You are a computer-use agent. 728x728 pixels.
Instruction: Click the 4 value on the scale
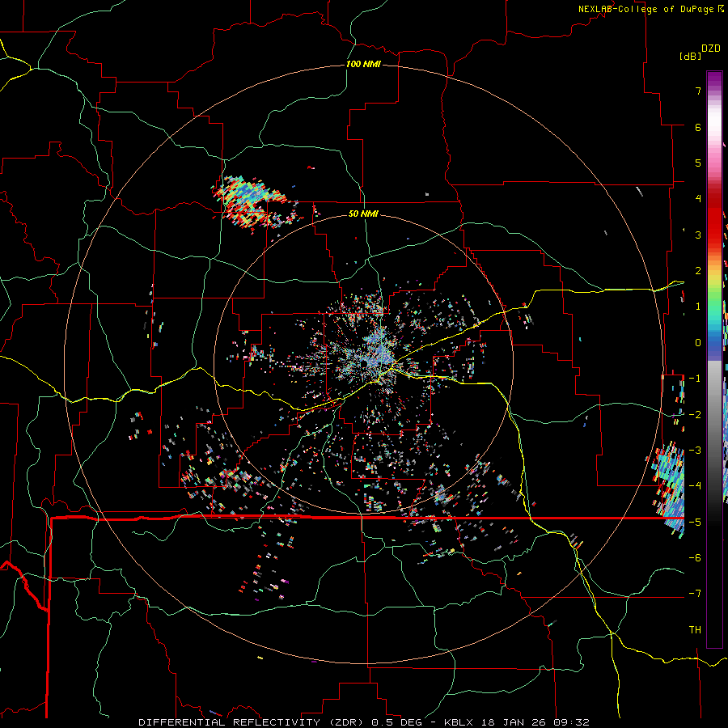click(x=698, y=199)
